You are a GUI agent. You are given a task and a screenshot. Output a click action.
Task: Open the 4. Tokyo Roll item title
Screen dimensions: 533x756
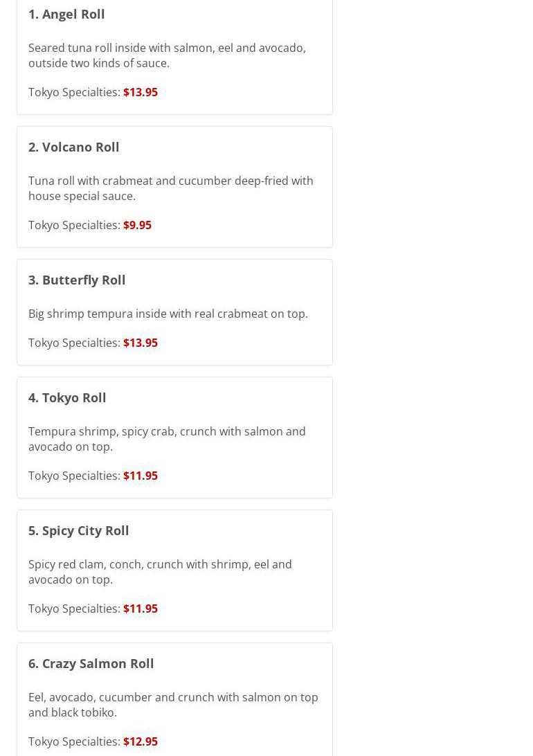coord(67,398)
